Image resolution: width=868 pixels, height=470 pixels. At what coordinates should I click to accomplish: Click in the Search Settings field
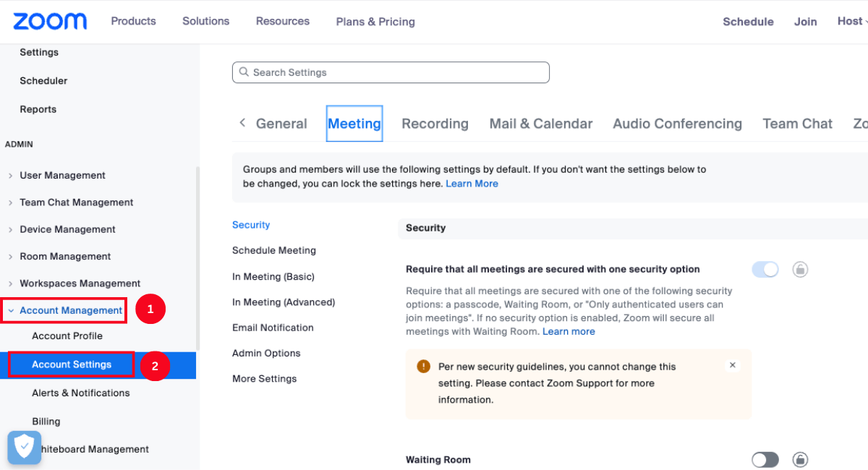(x=391, y=72)
